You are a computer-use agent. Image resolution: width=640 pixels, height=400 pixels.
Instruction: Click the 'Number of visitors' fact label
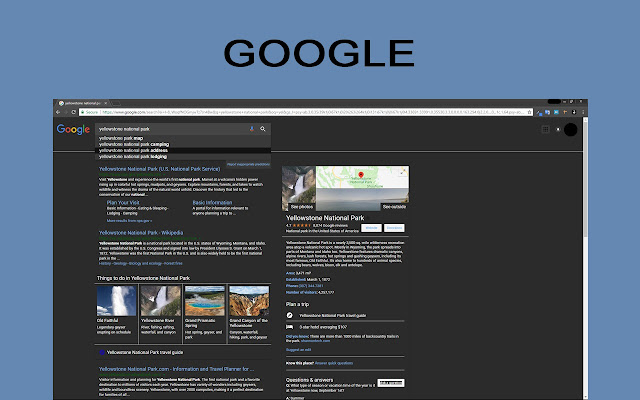pyautogui.click(x=301, y=292)
